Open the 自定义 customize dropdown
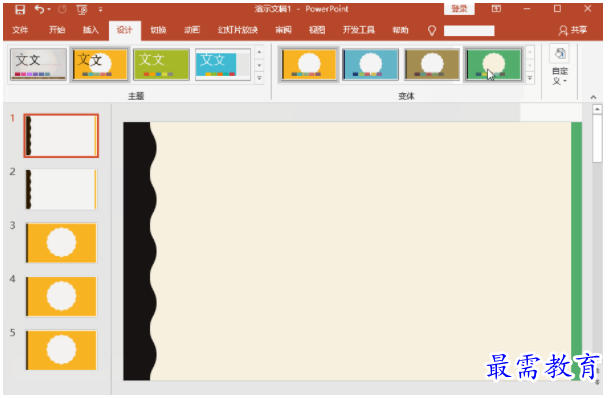 click(x=560, y=66)
